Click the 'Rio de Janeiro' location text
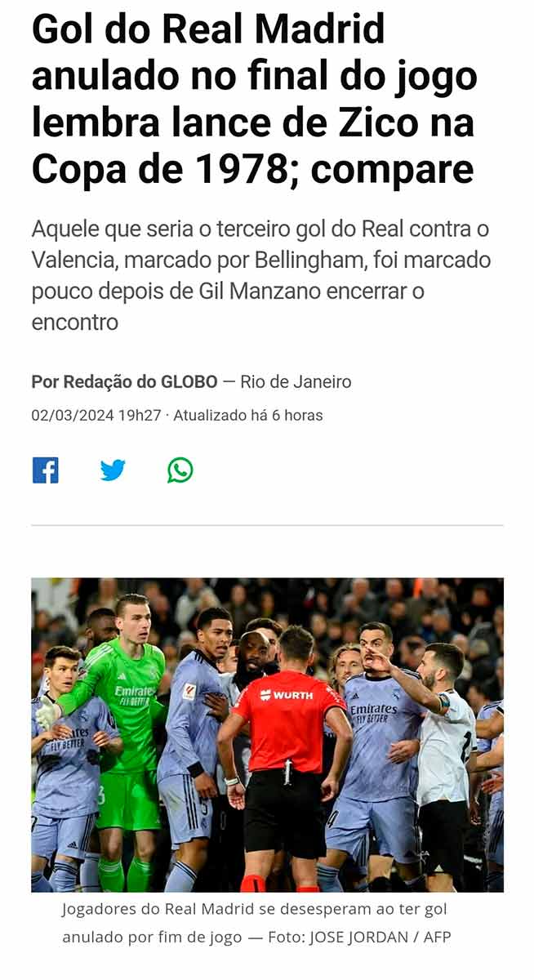534x980 pixels. point(296,381)
